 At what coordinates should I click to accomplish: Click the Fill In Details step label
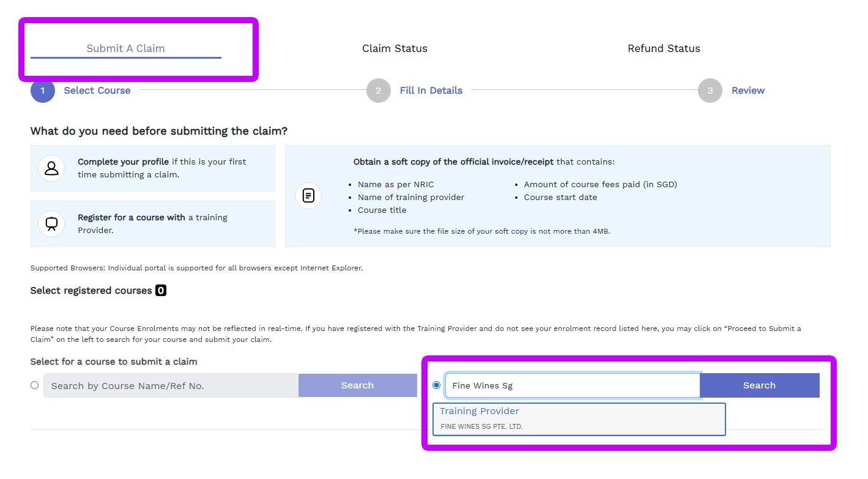(431, 91)
